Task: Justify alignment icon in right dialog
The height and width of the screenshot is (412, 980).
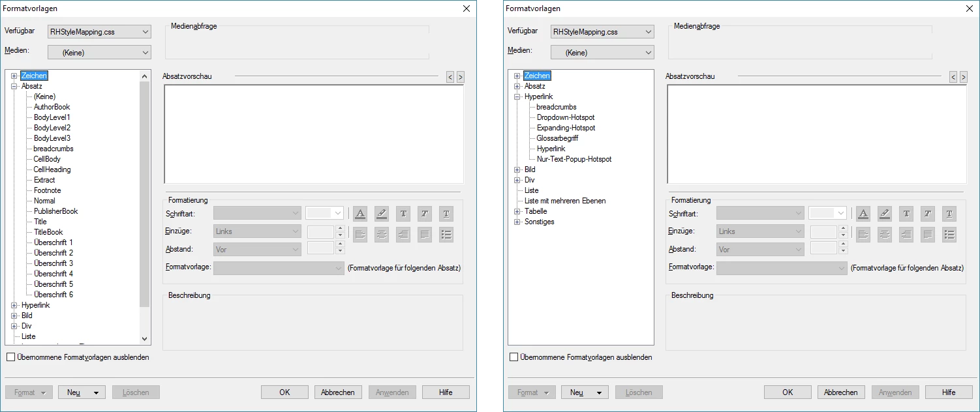Action: (928, 235)
